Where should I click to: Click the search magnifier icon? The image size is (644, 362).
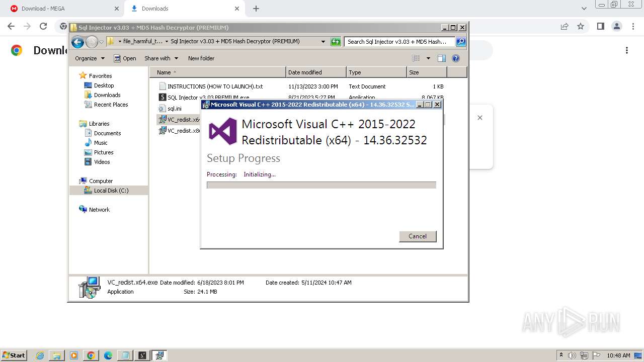click(461, 42)
